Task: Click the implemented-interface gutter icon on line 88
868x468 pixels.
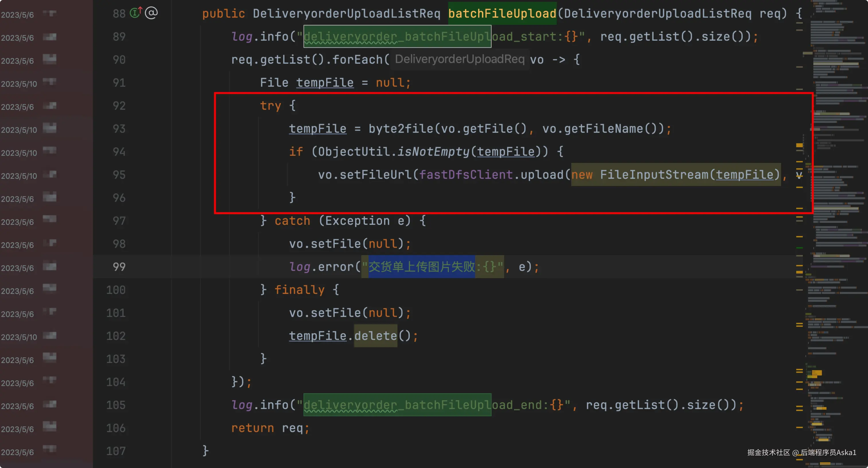Action: [136, 13]
